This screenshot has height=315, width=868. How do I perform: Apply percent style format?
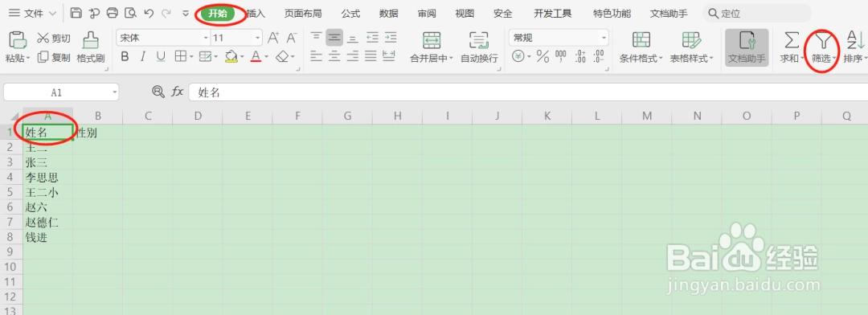pos(542,56)
